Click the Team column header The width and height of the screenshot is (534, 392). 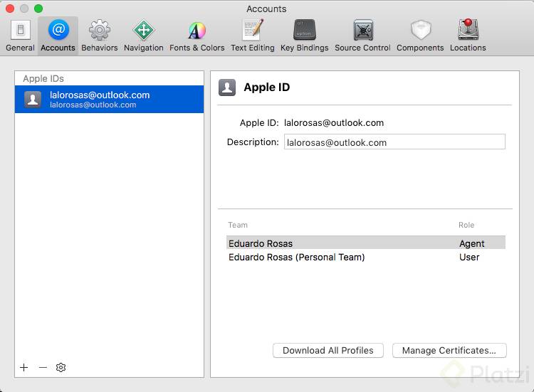pyautogui.click(x=238, y=225)
